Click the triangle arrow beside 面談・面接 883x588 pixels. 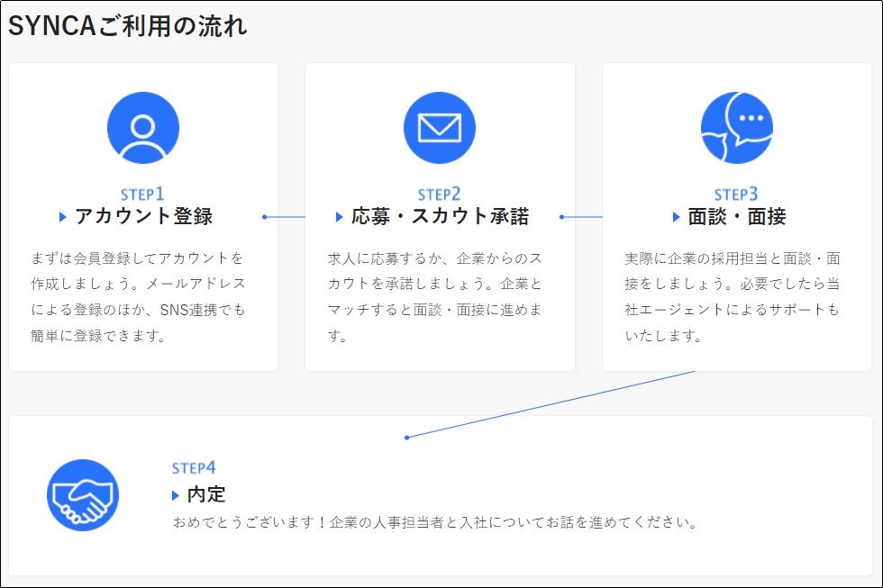point(677,217)
